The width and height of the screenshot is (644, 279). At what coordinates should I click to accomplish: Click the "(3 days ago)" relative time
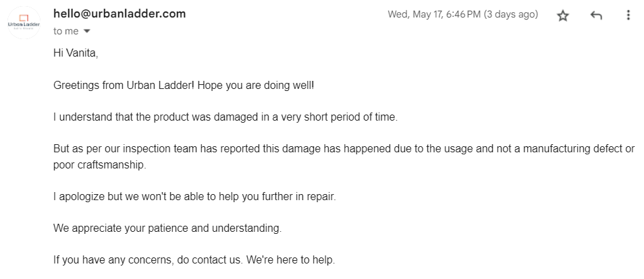pyautogui.click(x=511, y=14)
